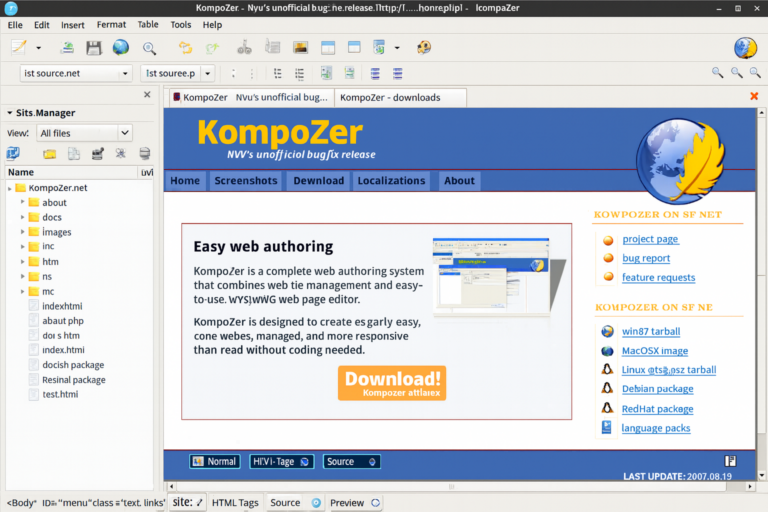Toggle align justify formatting icon

click(x=397, y=73)
